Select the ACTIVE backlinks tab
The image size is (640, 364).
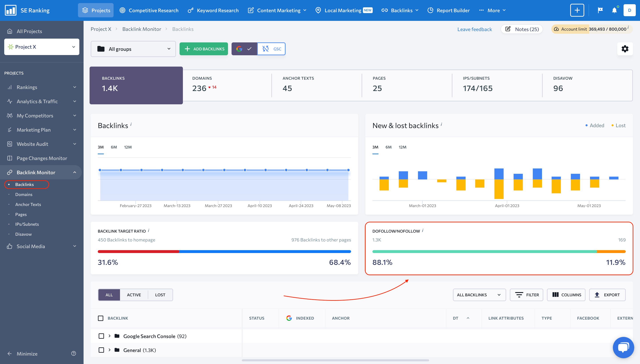pyautogui.click(x=134, y=295)
